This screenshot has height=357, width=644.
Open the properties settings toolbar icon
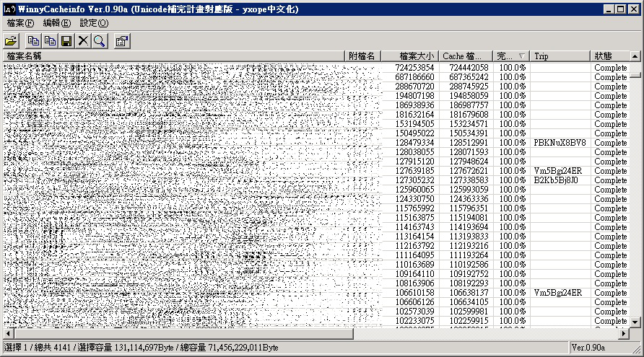click(x=121, y=41)
